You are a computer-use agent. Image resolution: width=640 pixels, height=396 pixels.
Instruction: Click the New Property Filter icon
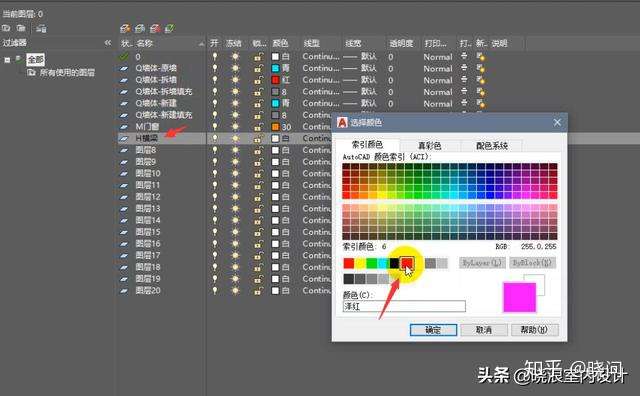click(6, 28)
